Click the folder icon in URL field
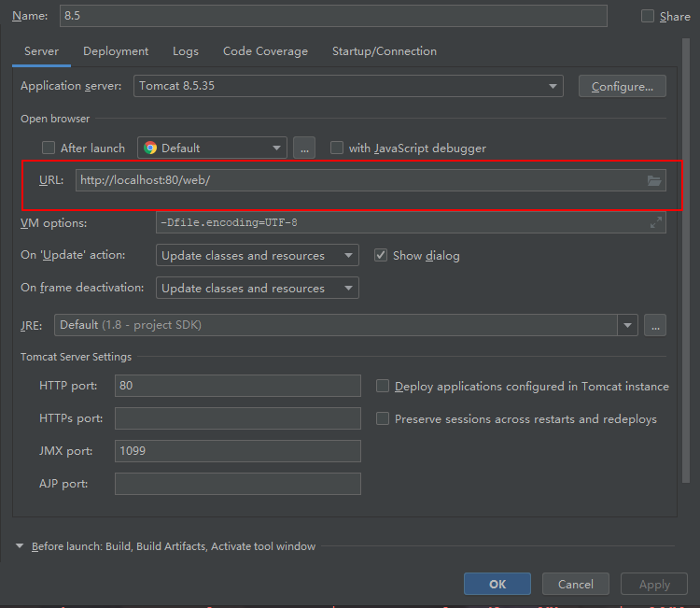This screenshot has width=700, height=608. click(654, 180)
